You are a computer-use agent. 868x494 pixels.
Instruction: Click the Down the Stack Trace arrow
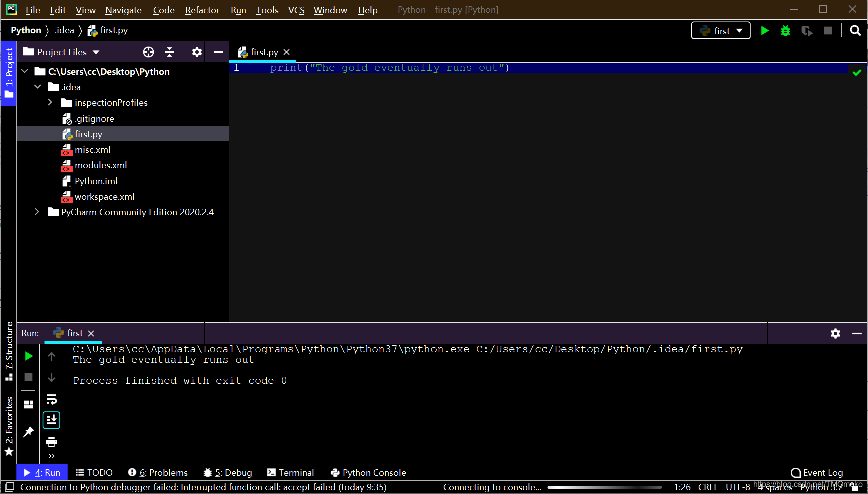point(51,377)
